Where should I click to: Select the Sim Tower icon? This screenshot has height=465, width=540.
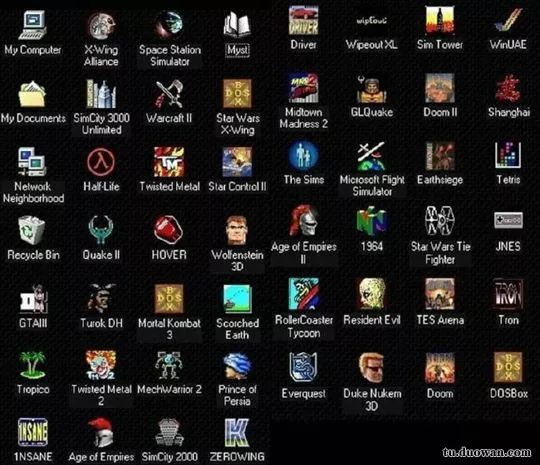(440, 20)
